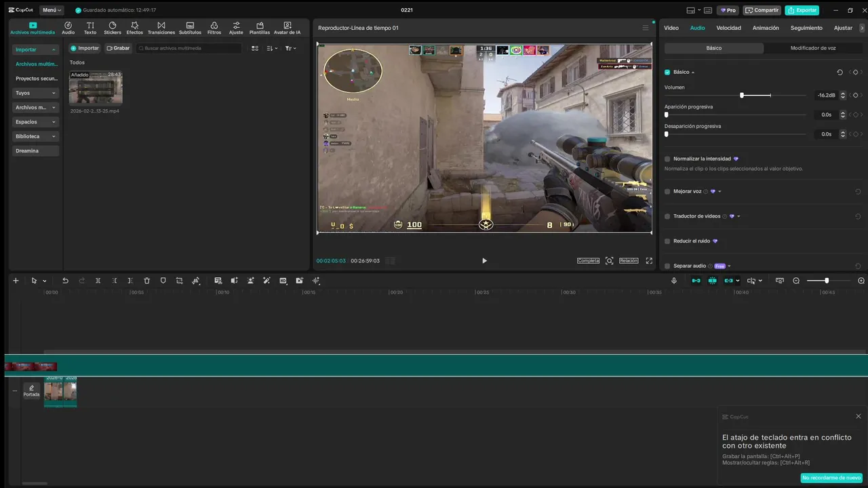Open the Stickers panel

tap(113, 28)
